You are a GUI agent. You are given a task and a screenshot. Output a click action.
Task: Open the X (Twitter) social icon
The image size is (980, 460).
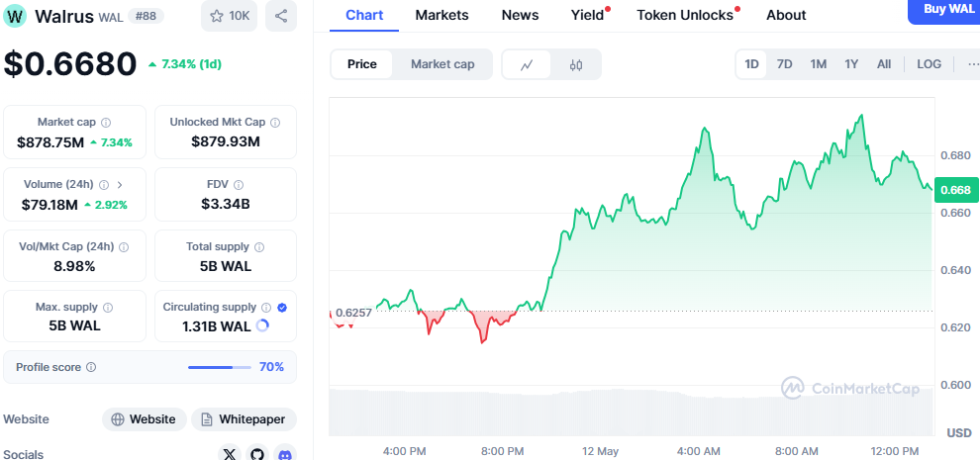pyautogui.click(x=230, y=455)
